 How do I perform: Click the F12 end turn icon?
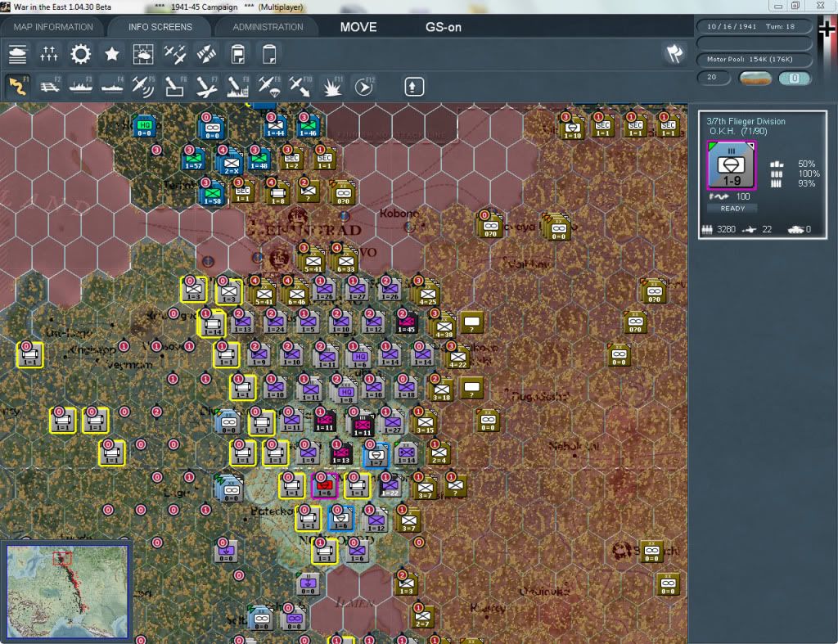[363, 86]
